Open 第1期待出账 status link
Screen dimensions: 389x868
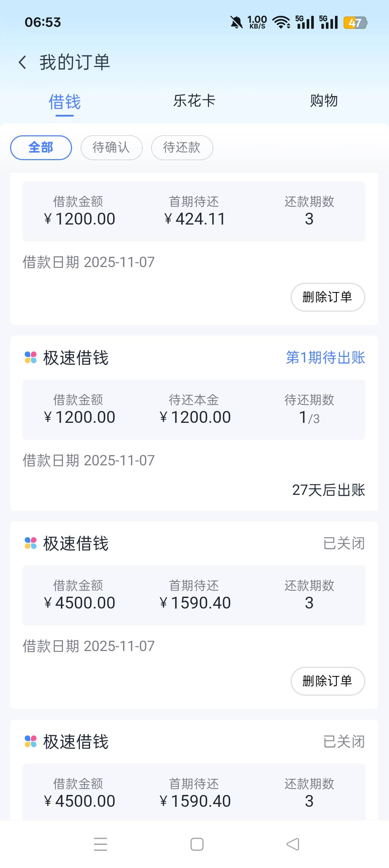pyautogui.click(x=325, y=358)
